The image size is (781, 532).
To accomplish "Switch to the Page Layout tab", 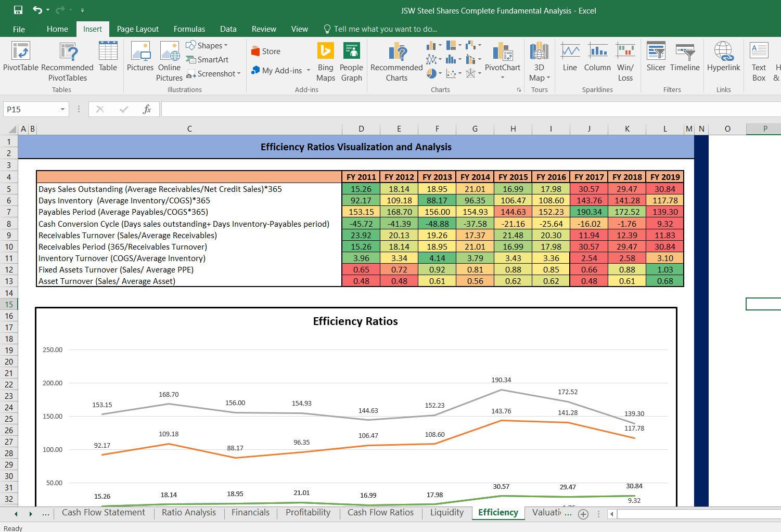I will 138,29.
